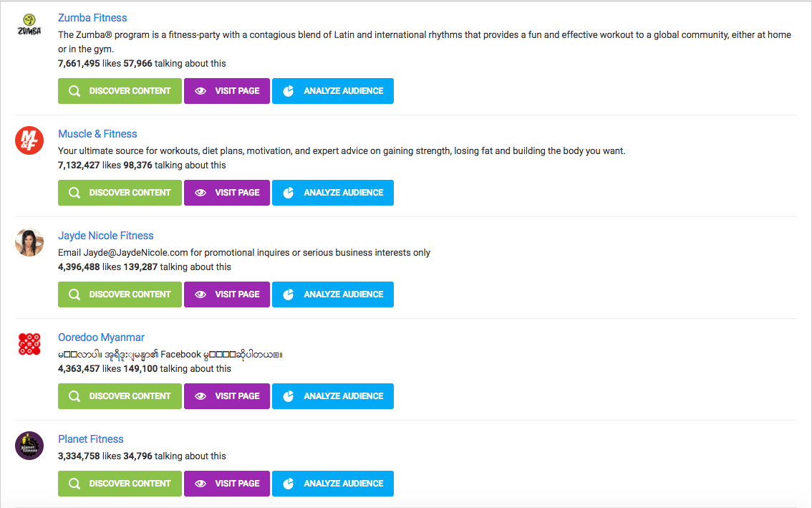
Task: Open the Ooredoo Myanmar title link
Action: (x=101, y=337)
